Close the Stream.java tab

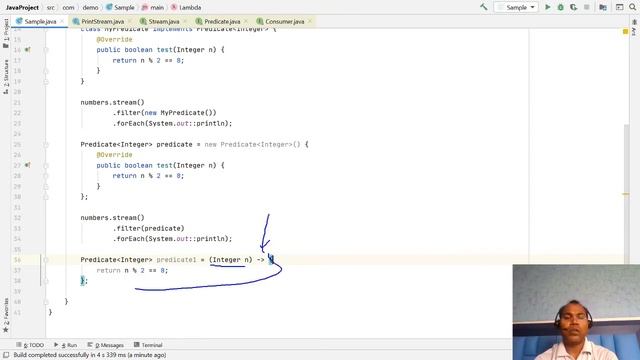tap(185, 21)
